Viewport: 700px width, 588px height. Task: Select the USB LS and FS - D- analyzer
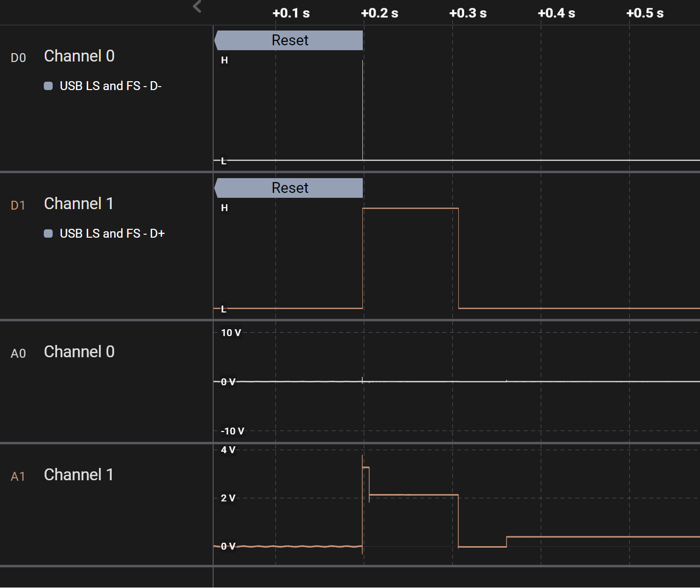[111, 86]
